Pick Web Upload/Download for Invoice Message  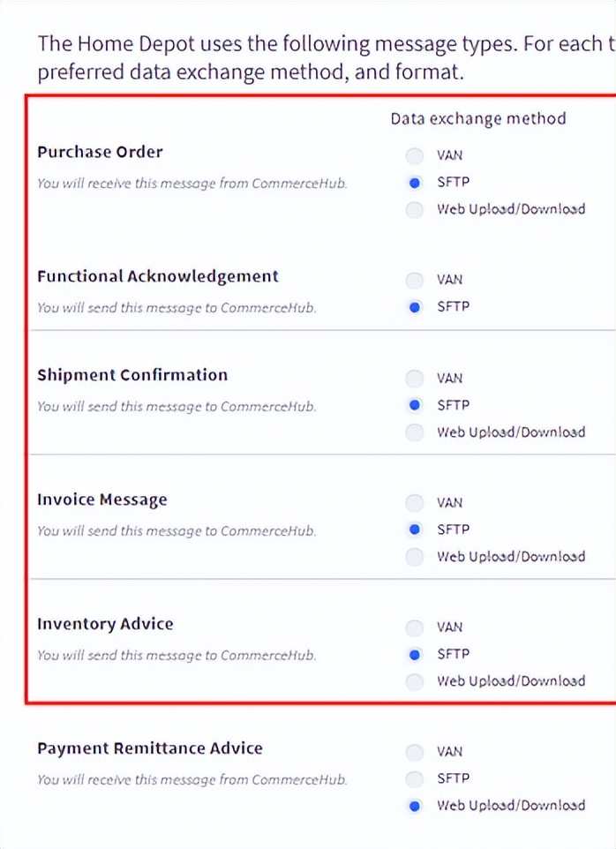coord(414,557)
